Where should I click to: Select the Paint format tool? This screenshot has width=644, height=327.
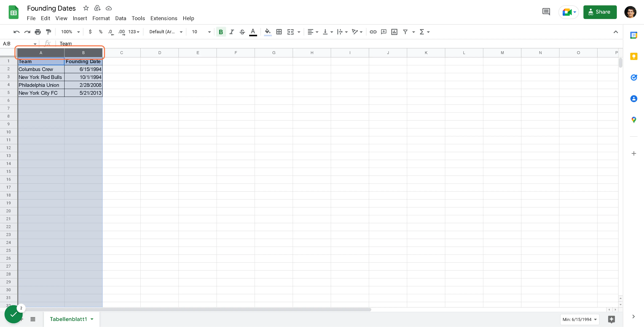click(48, 32)
